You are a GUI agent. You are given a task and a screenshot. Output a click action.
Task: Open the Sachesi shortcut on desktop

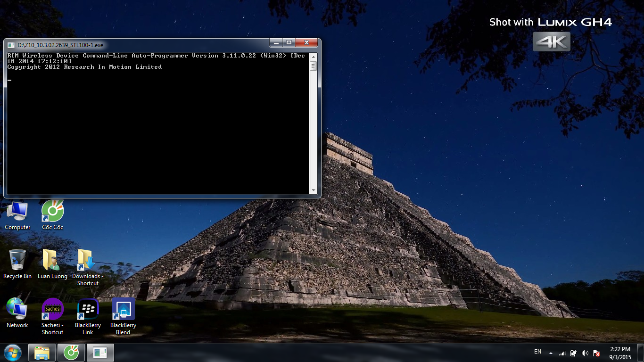(52, 309)
